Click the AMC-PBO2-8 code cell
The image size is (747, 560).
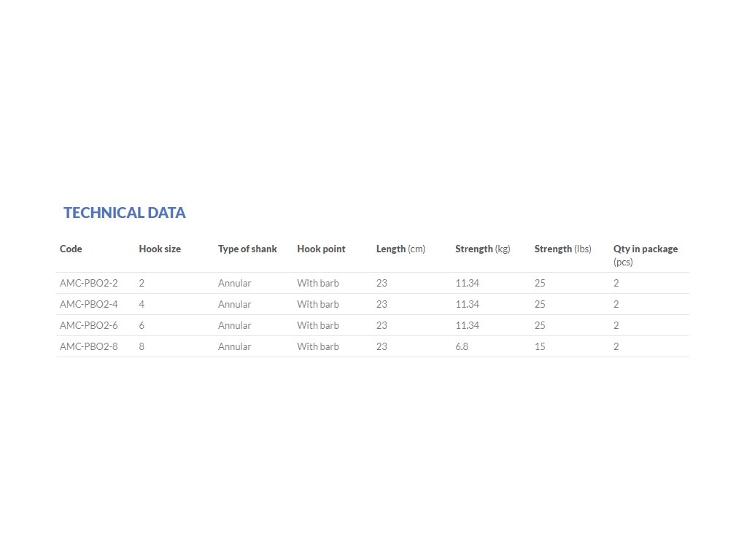(x=89, y=346)
